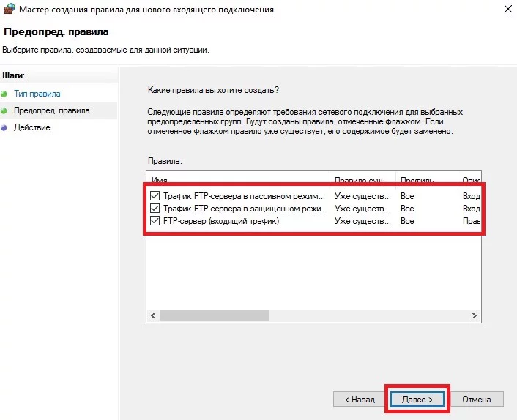Sort rules by Имя column header
The image size is (517, 420).
click(x=238, y=179)
